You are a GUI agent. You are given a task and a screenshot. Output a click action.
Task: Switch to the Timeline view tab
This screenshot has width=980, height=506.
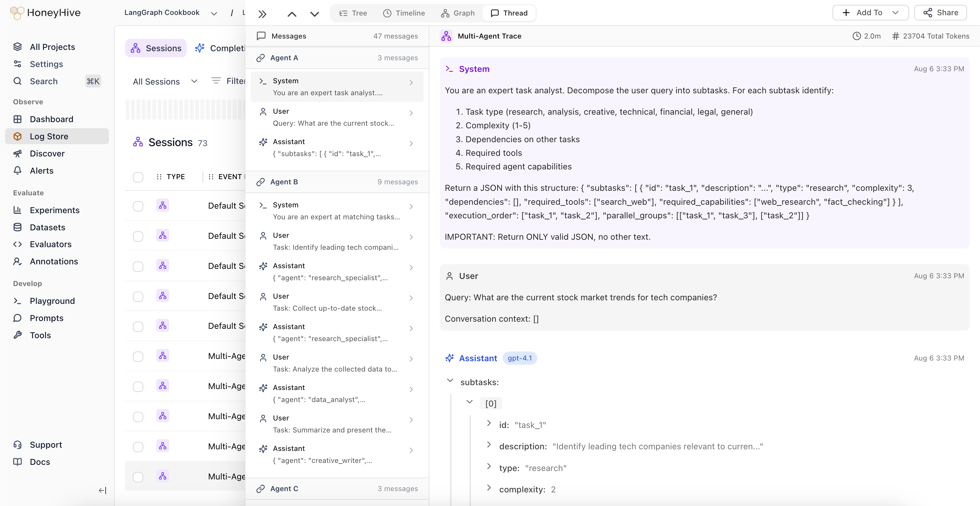pyautogui.click(x=404, y=13)
